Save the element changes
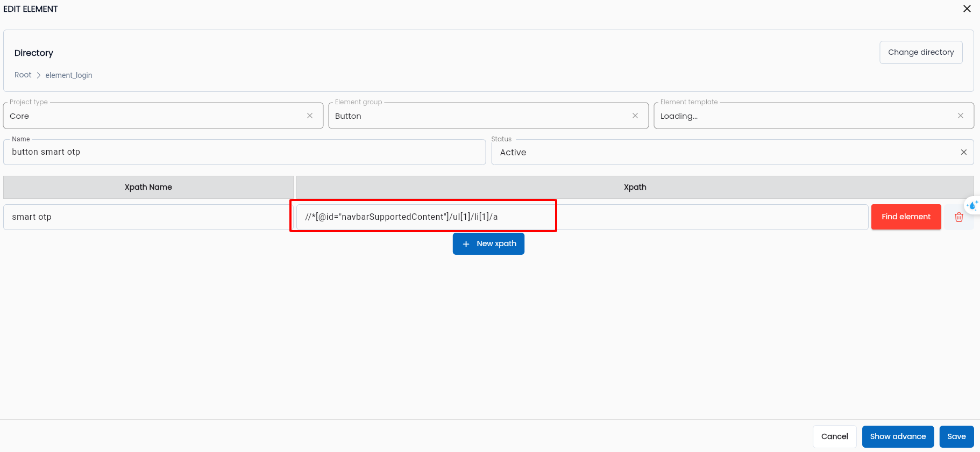This screenshot has height=452, width=980. tap(956, 436)
